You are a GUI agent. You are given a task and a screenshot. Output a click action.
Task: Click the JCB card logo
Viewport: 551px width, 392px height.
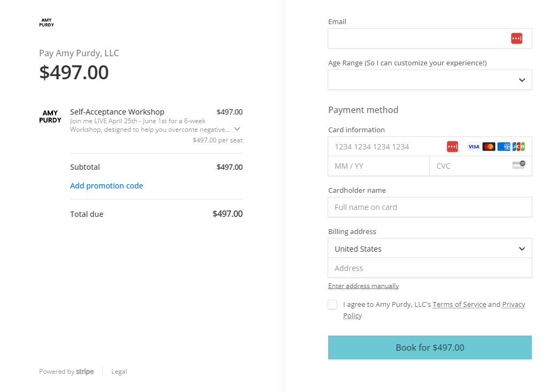pyautogui.click(x=518, y=147)
